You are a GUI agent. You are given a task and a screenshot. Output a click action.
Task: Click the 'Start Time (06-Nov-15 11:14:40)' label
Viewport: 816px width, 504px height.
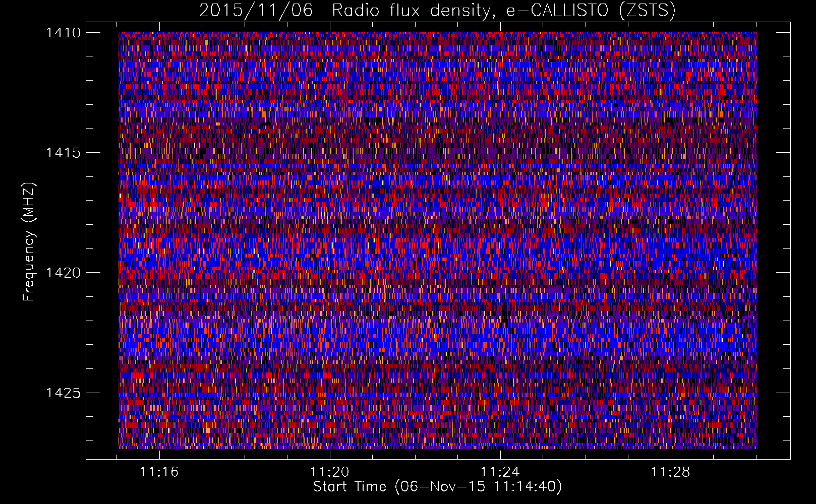pos(437,487)
